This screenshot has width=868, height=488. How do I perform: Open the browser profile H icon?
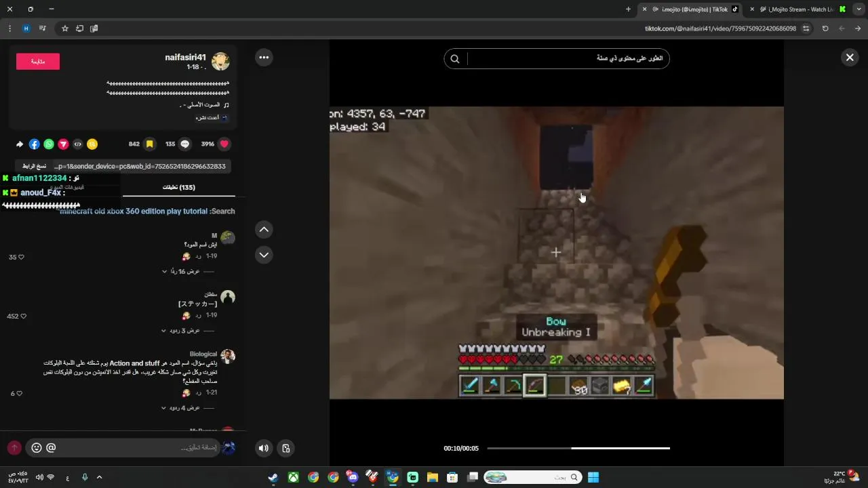(26, 28)
